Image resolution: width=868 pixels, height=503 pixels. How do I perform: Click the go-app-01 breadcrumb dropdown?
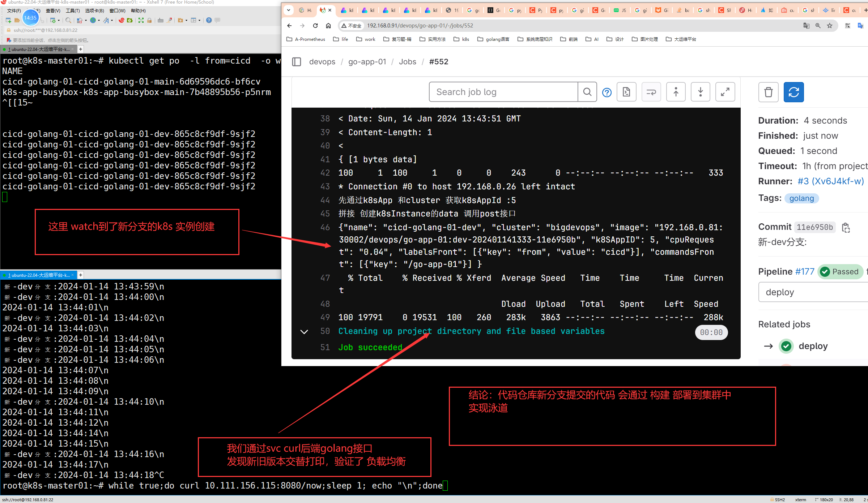[367, 62]
